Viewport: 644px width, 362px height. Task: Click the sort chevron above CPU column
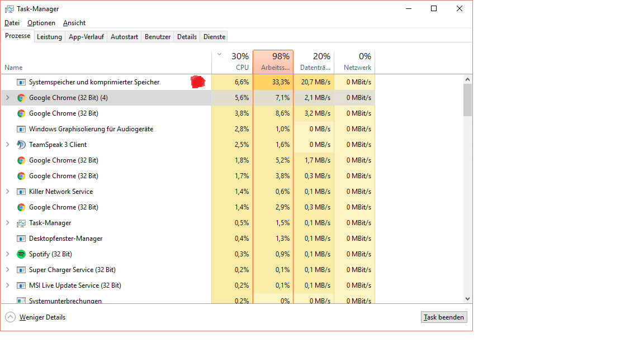pos(219,54)
